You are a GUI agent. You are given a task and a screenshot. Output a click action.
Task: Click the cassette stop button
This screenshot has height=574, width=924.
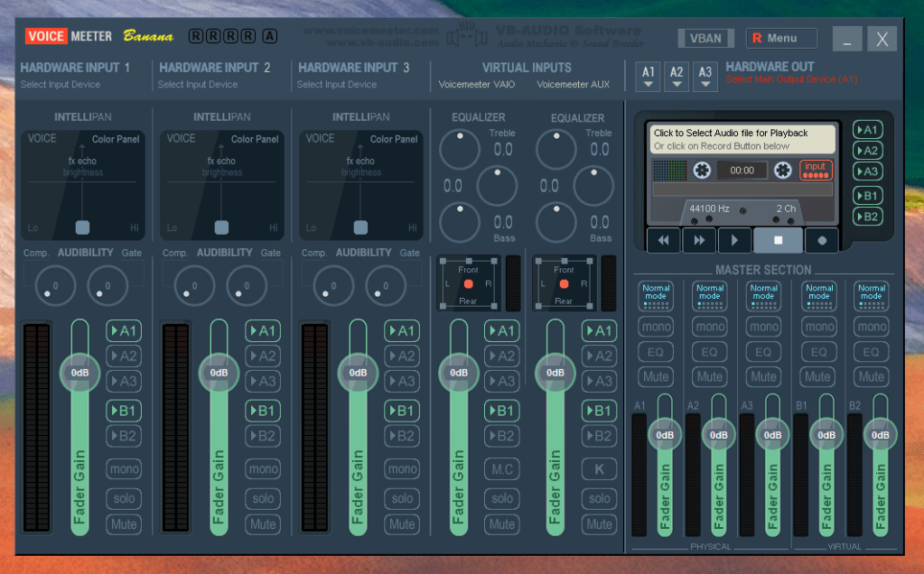778,240
